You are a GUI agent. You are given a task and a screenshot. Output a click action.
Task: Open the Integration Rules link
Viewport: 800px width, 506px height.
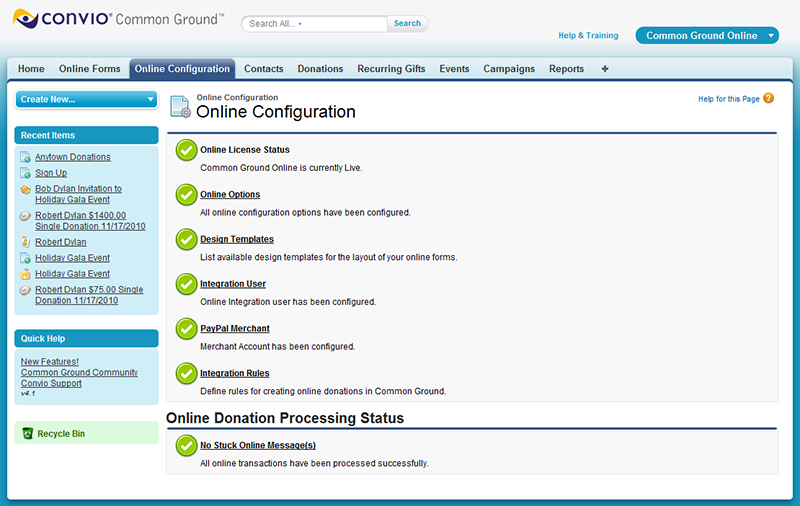(234, 373)
